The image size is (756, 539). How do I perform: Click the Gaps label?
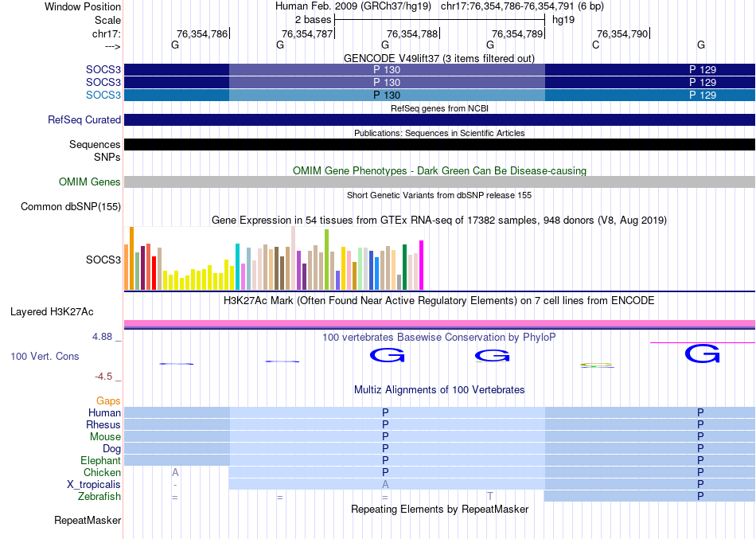click(x=108, y=400)
